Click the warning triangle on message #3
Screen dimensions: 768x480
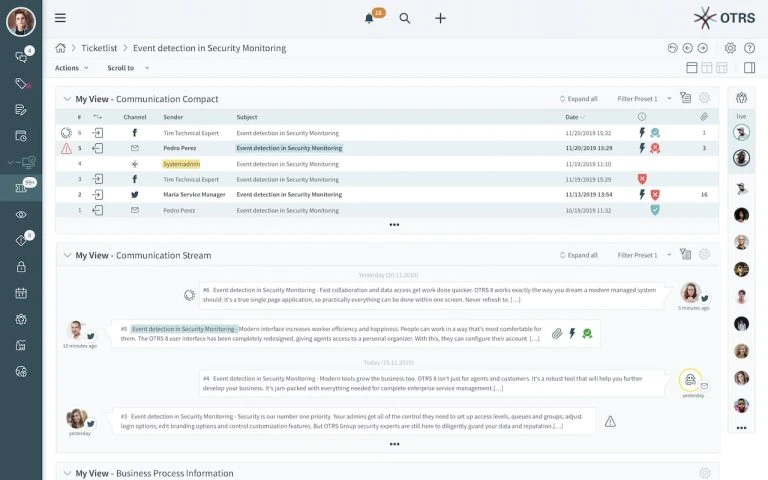(x=610, y=421)
